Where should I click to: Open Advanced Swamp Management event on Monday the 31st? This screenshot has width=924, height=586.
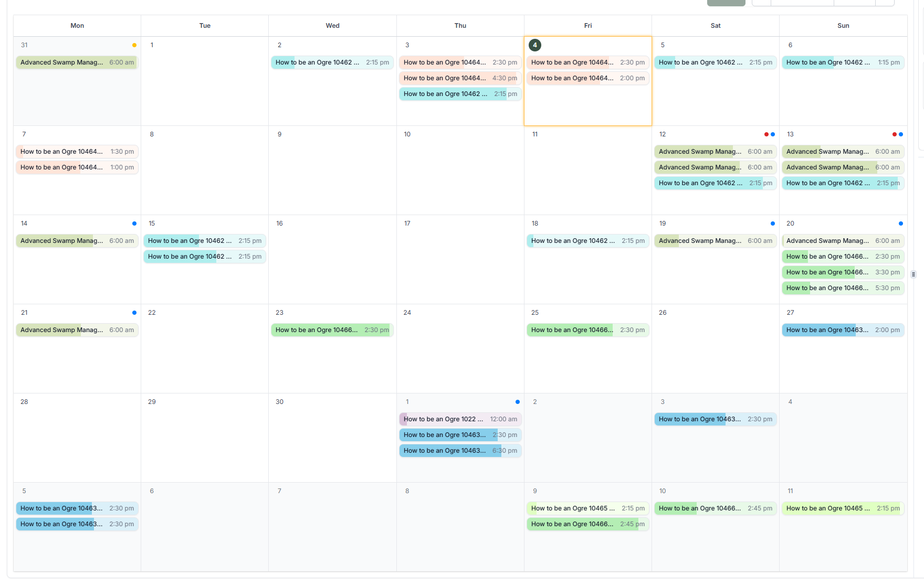point(77,62)
